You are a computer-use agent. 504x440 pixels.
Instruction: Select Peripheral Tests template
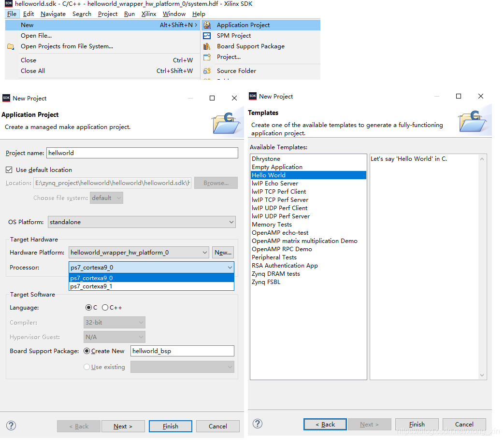[x=308, y=257]
